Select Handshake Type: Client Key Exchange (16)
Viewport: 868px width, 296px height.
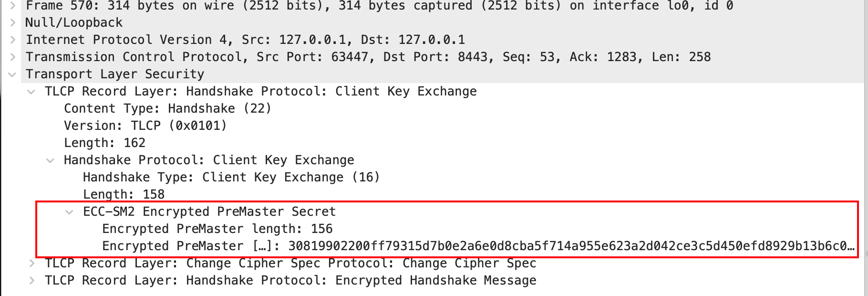231,177
